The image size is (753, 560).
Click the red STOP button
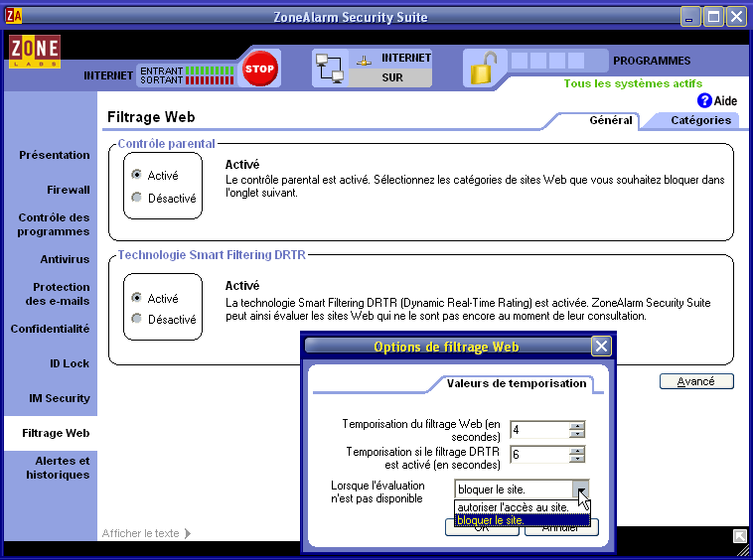pyautogui.click(x=260, y=69)
